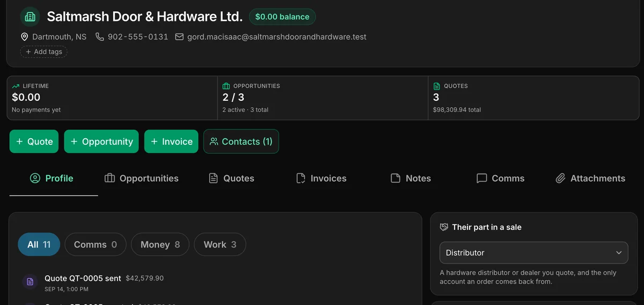This screenshot has height=305, width=644.
Task: Click the + Add tags chip
Action: click(x=43, y=52)
